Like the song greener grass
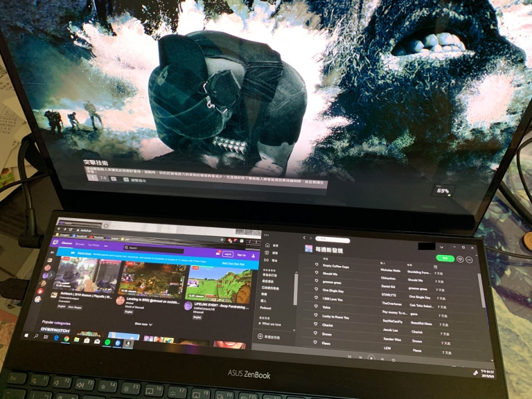 click(x=316, y=281)
